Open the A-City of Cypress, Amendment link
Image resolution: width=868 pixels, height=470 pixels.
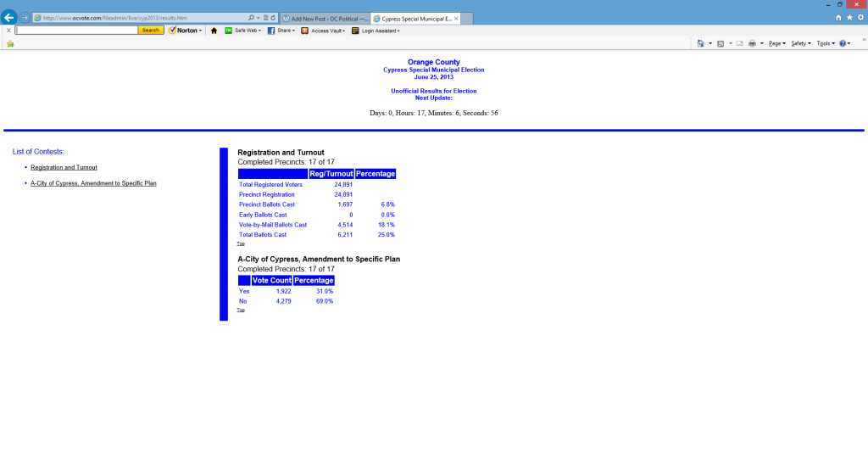click(93, 183)
